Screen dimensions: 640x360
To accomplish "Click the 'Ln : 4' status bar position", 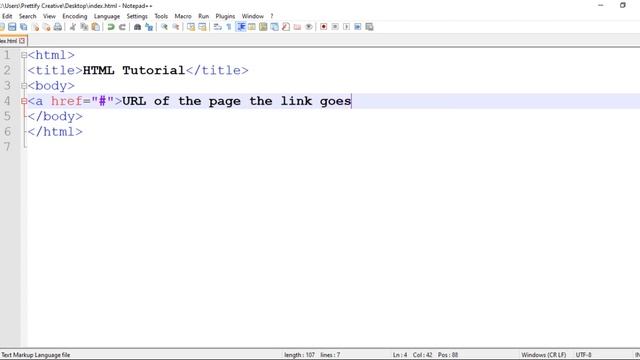I will (x=400, y=355).
